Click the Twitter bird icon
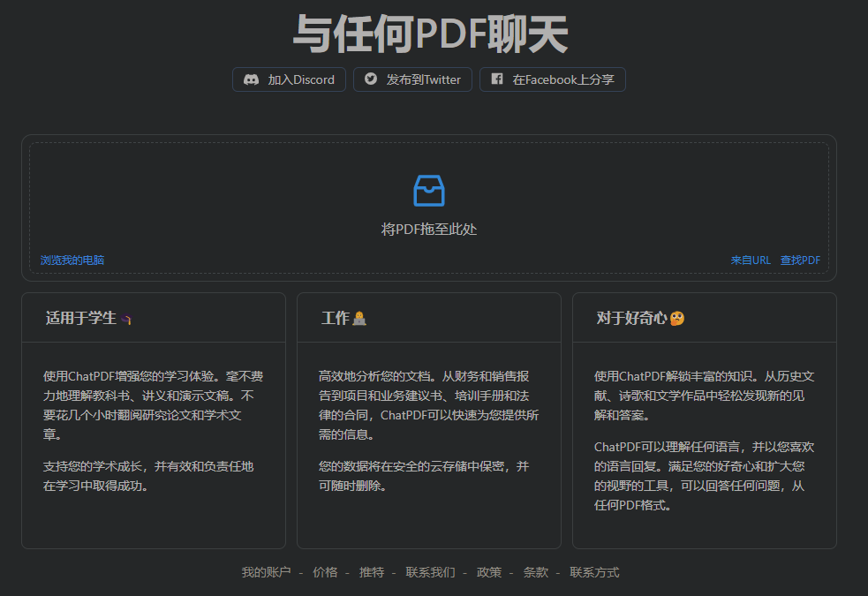This screenshot has height=596, width=868. (371, 79)
